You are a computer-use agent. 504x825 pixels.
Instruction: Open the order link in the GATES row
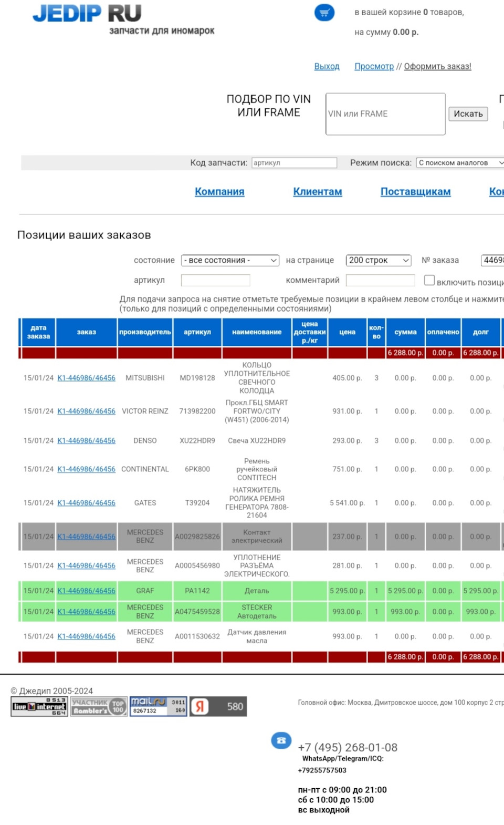pyautogui.click(x=86, y=503)
